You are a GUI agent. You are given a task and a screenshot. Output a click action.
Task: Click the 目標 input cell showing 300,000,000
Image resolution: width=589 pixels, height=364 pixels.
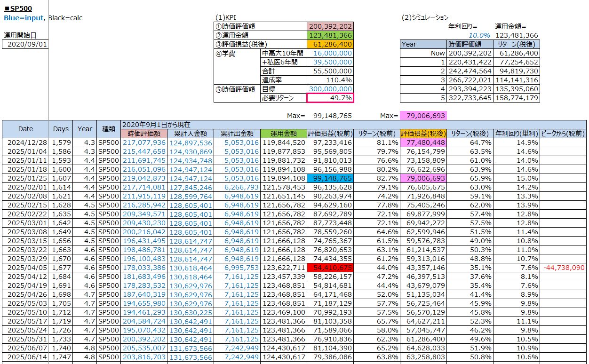(x=330, y=89)
